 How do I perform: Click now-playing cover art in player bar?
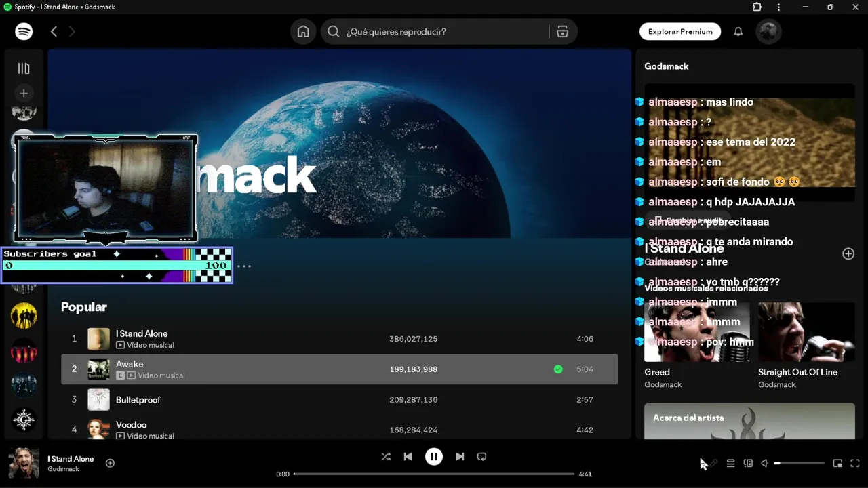point(24,464)
